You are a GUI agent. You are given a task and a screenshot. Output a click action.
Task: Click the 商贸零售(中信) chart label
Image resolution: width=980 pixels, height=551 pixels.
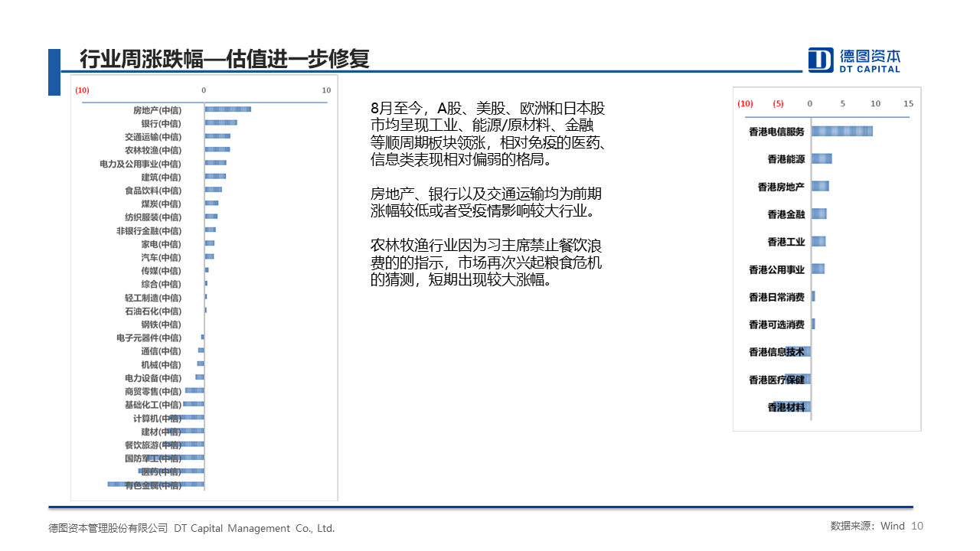(153, 391)
